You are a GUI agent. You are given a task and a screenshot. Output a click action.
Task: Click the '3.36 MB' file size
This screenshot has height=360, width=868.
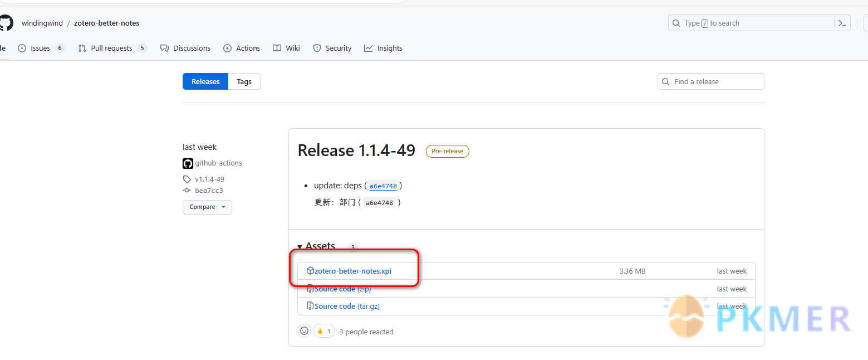click(632, 271)
